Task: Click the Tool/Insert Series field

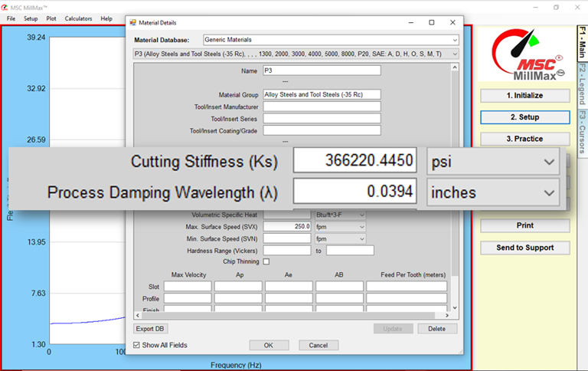Action: (322, 119)
